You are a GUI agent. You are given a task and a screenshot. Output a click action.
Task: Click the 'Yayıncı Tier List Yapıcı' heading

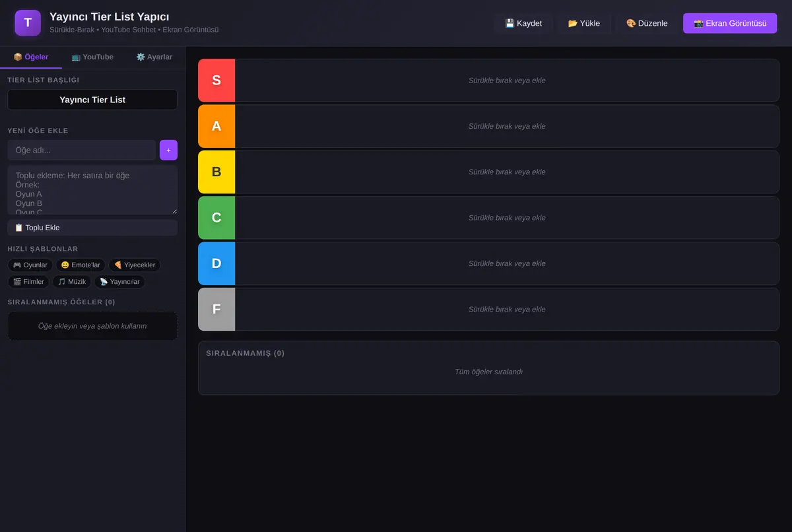pos(109,17)
